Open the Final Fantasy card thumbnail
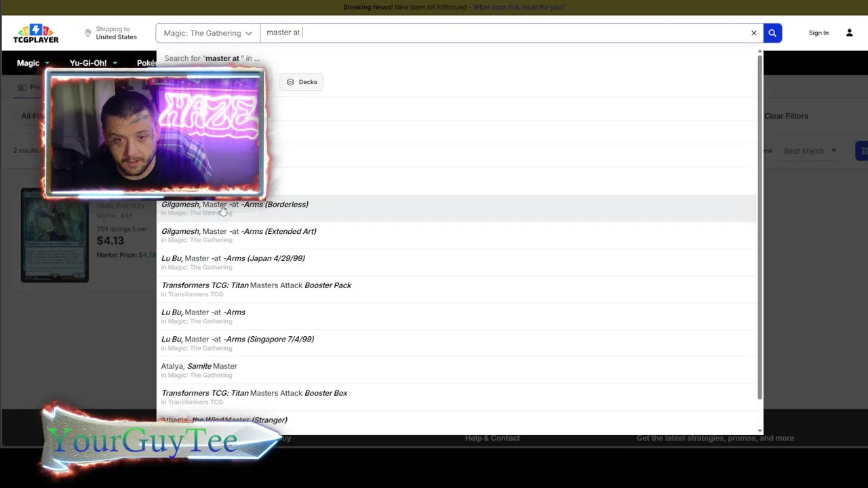 point(54,235)
